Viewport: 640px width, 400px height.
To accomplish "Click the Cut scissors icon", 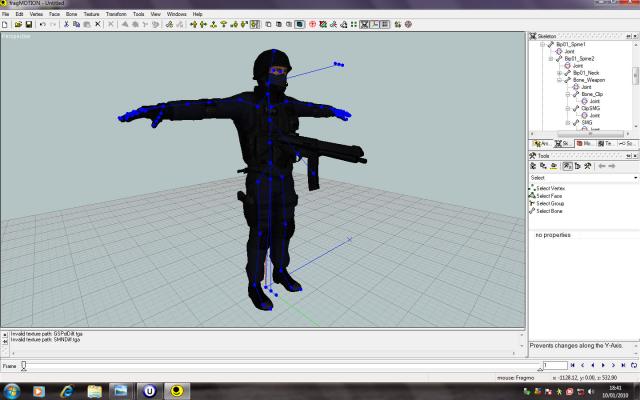I will pyautogui.click(x=66, y=23).
